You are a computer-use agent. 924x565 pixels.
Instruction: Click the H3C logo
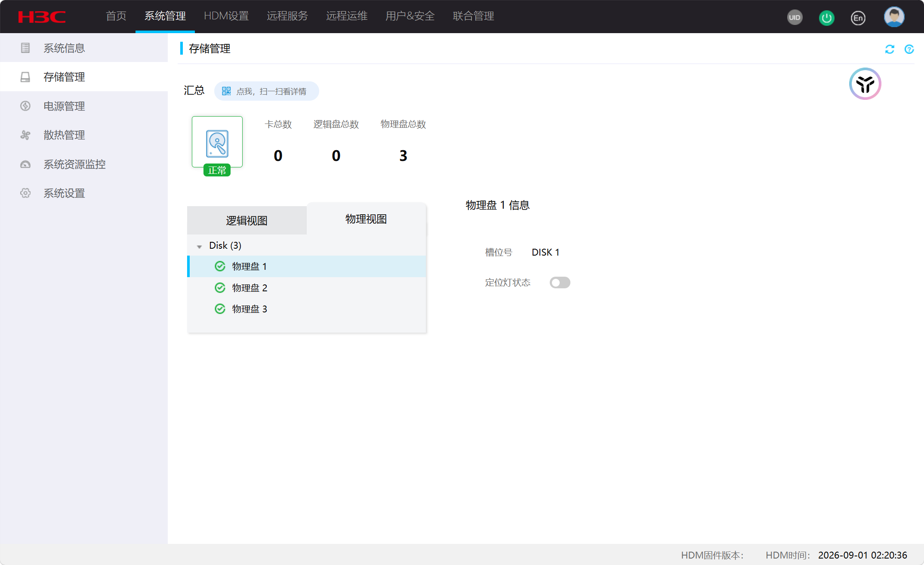point(42,17)
